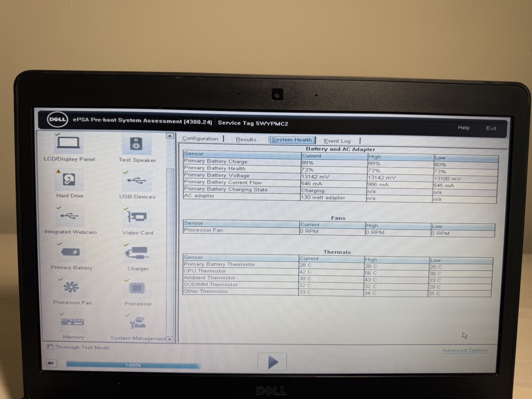Switch to the Results tab
This screenshot has height=399, width=532.
pyautogui.click(x=246, y=139)
